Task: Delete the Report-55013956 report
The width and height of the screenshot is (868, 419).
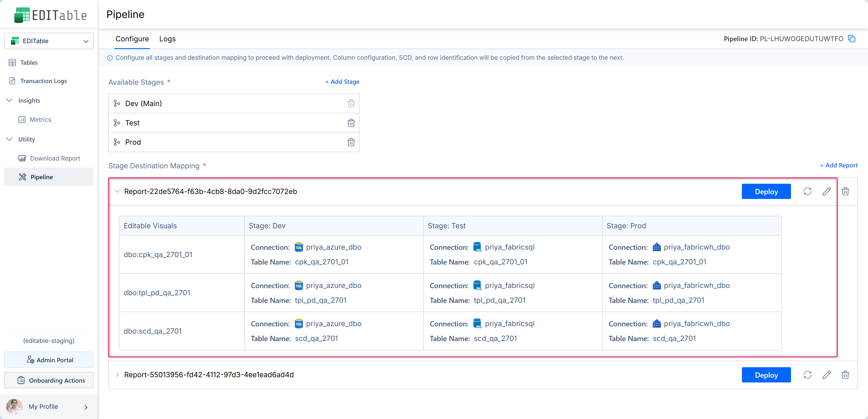Action: click(845, 375)
